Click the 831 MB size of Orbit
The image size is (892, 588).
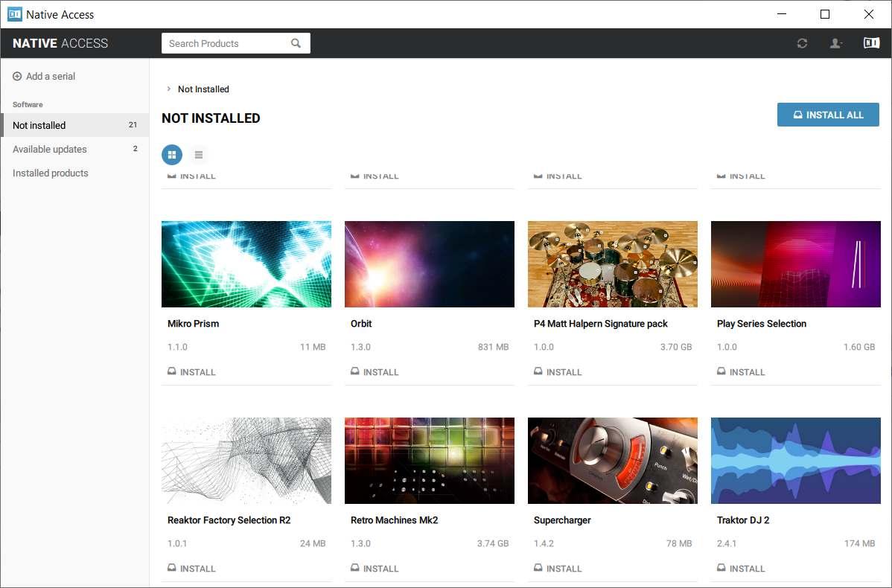[493, 347]
